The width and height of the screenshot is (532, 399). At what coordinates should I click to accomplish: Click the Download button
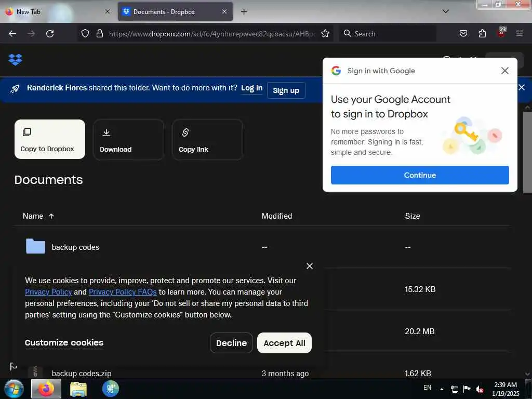click(x=129, y=139)
